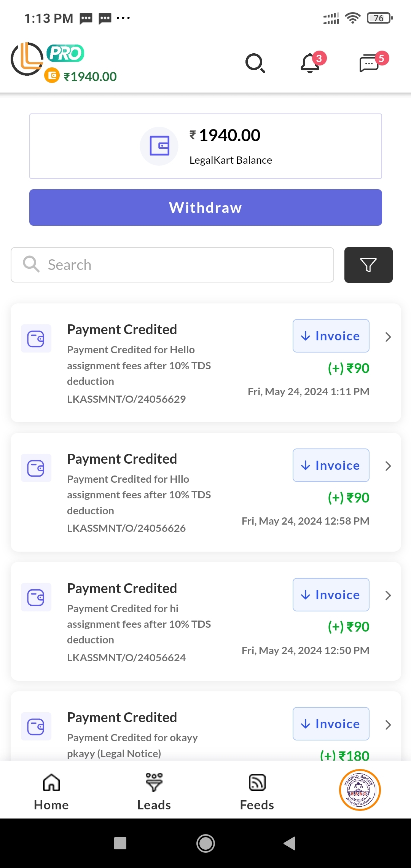This screenshot has height=868, width=411.
Task: Expand the okayy Legal Notice payment chevron
Action: click(388, 724)
